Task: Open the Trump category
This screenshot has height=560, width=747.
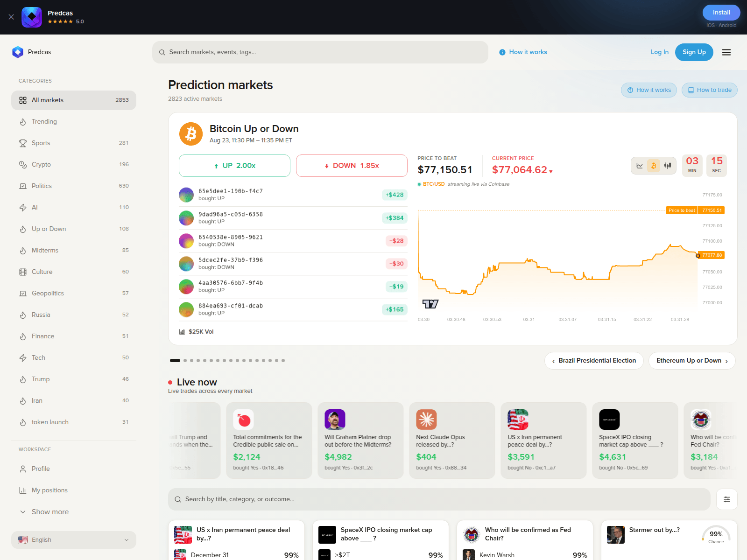Action: pos(74,379)
